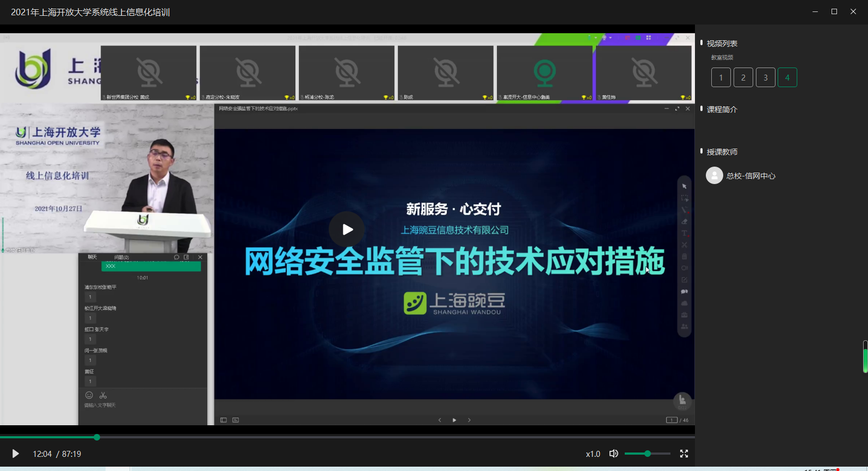Click the progress bar's round playhead
This screenshot has width=868, height=471.
click(x=97, y=437)
